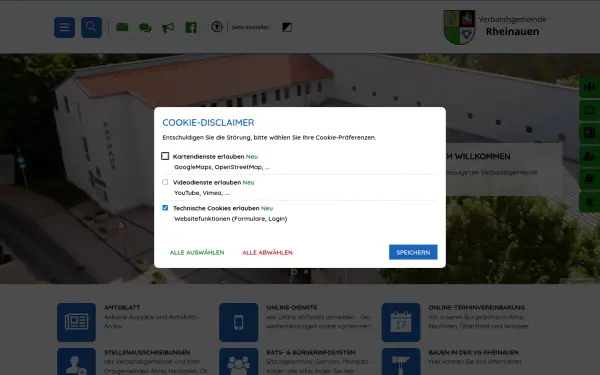Open the STELLENAUSSCHREIBUNGEN heading link

(x=147, y=352)
